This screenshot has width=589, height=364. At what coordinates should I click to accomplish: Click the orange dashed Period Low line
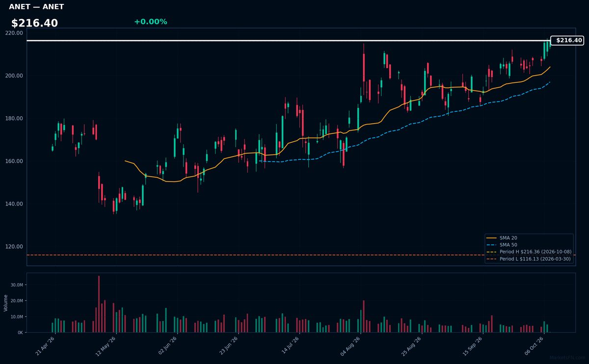pyautogui.click(x=301, y=255)
